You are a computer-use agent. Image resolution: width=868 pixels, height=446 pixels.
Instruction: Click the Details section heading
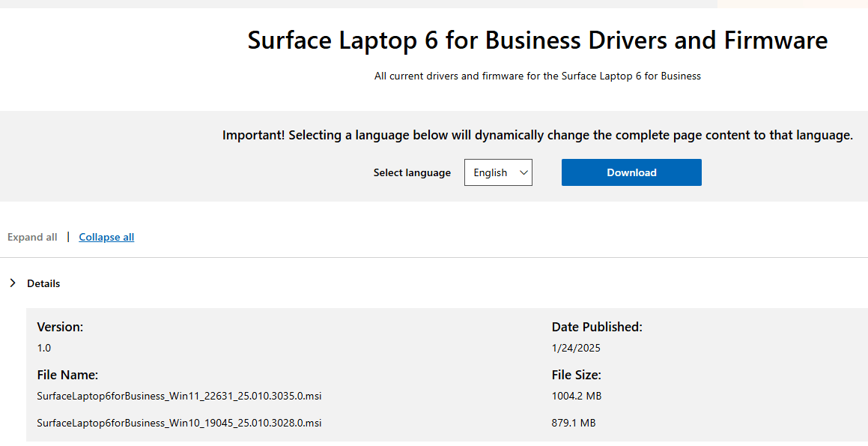click(x=43, y=283)
